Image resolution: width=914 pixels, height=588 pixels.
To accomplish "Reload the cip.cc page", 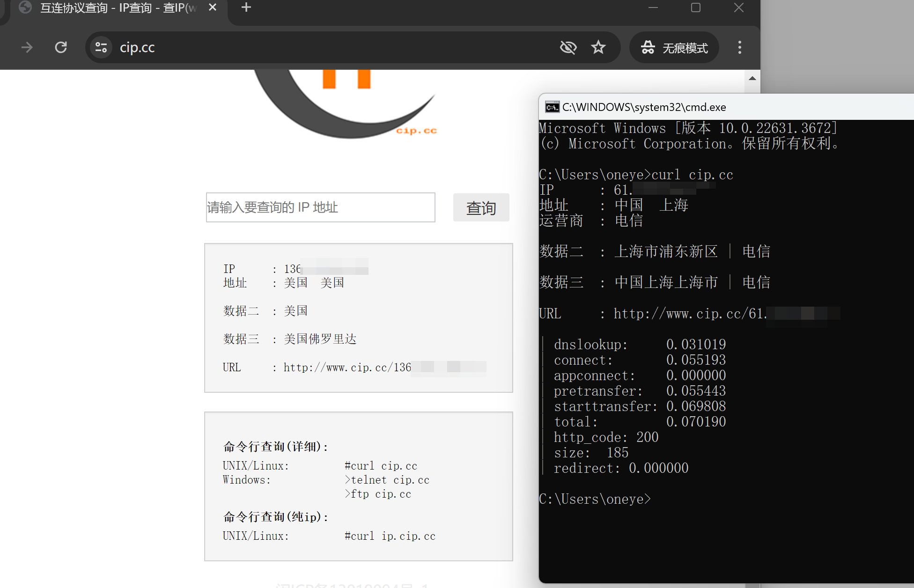I will tap(61, 47).
